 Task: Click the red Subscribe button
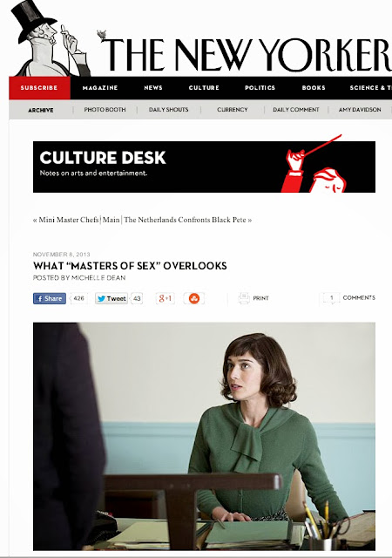[x=39, y=87]
